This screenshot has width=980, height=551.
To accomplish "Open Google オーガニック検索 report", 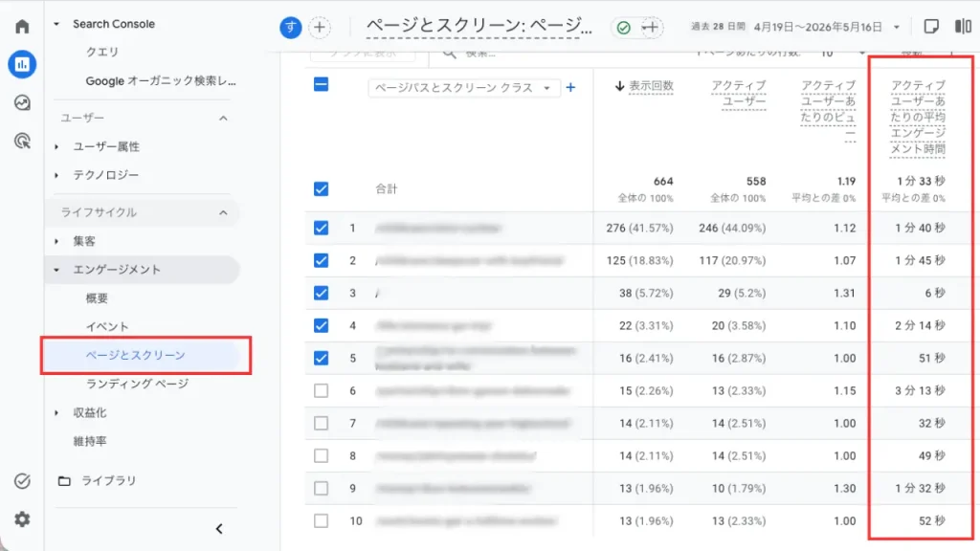I will 161,80.
